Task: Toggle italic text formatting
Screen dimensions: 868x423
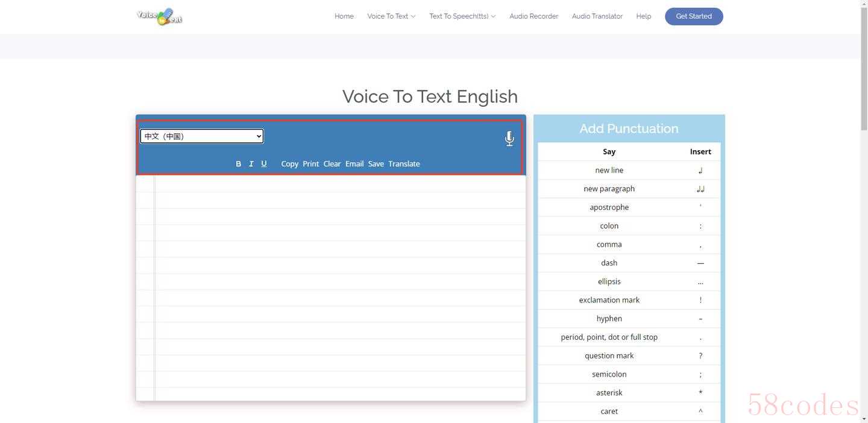Action: coord(251,164)
